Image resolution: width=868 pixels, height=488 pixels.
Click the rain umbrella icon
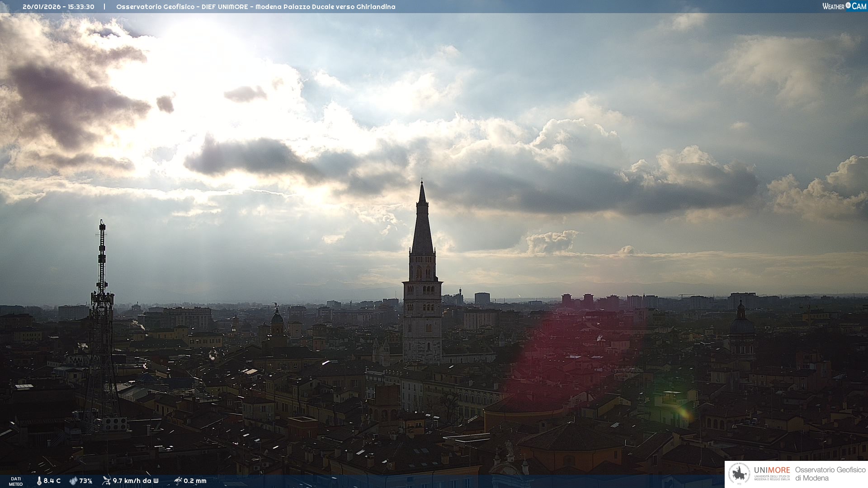178,481
